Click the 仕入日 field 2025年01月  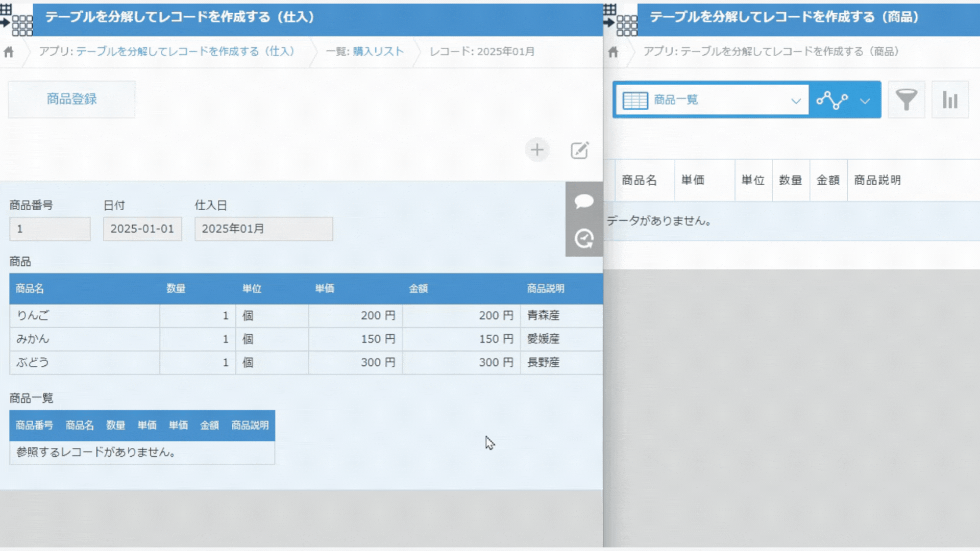point(263,229)
